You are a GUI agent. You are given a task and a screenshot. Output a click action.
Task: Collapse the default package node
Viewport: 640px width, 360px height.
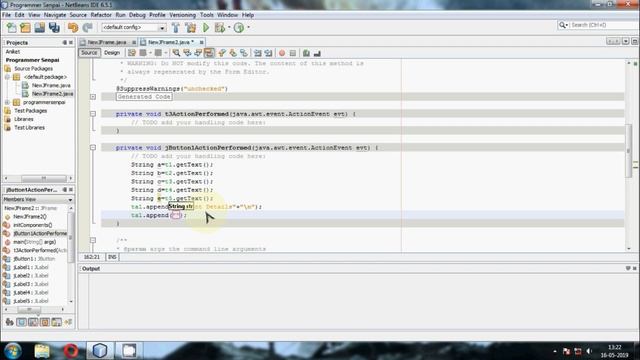point(7,77)
